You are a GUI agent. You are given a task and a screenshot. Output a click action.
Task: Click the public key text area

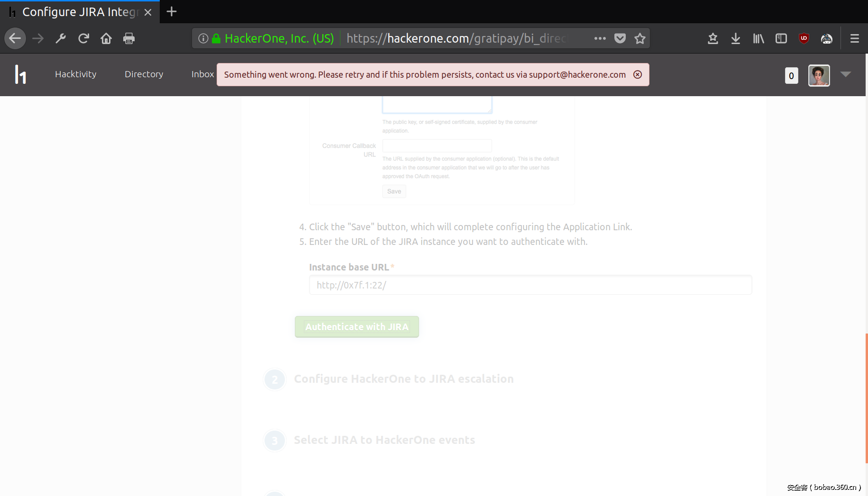coord(437,105)
